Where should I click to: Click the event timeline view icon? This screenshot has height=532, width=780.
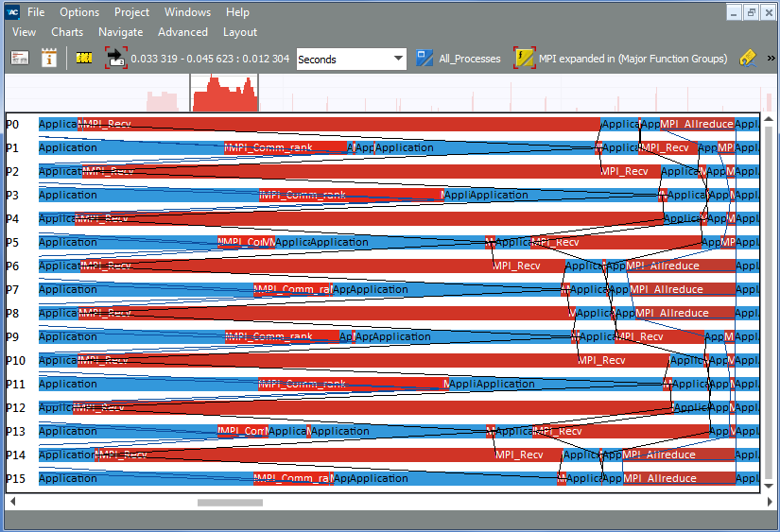click(x=20, y=58)
